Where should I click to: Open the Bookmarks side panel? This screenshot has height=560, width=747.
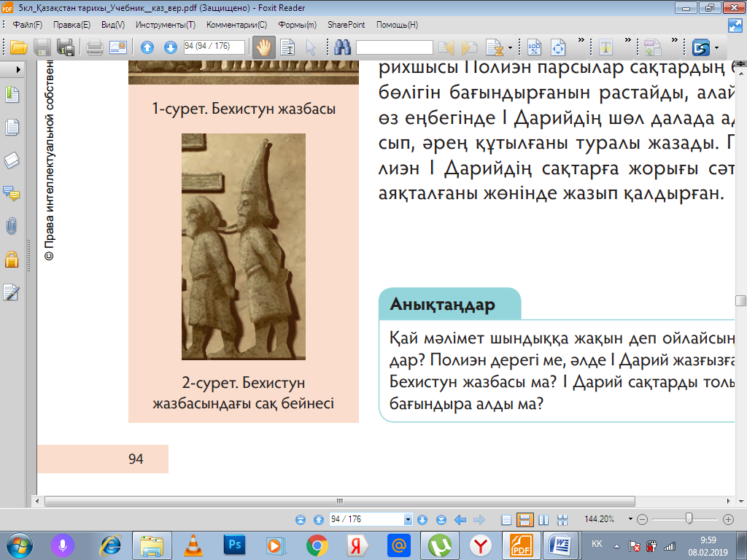click(x=12, y=95)
